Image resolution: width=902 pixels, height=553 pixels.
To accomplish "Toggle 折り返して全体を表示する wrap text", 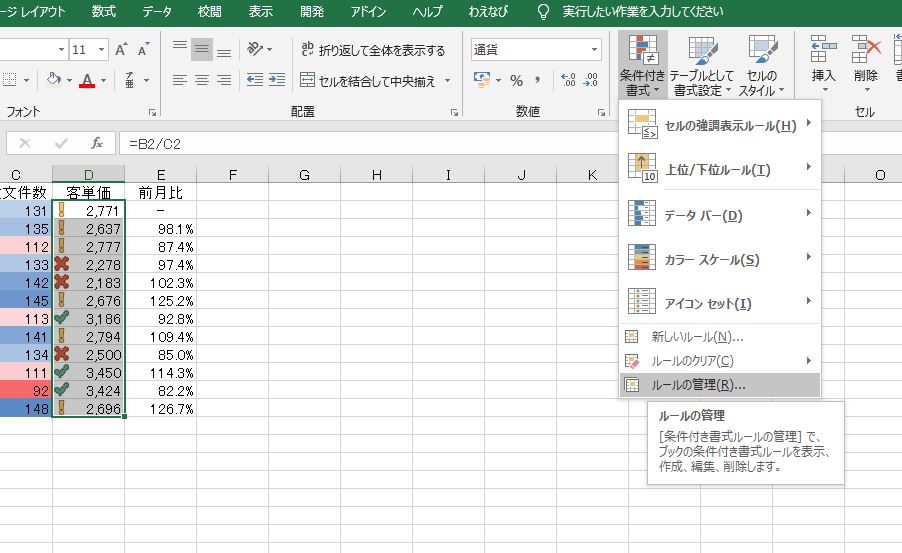I will tap(373, 50).
